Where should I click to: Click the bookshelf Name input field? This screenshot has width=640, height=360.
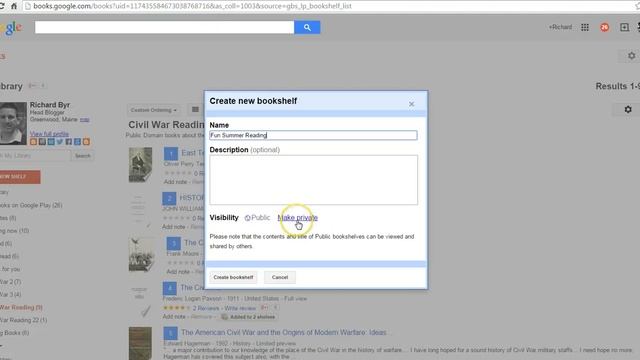click(x=313, y=135)
